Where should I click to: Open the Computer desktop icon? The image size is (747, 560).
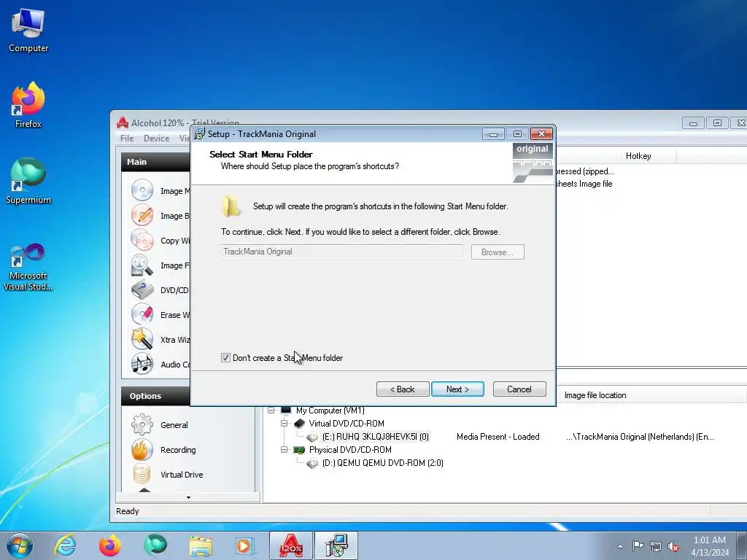28,30
